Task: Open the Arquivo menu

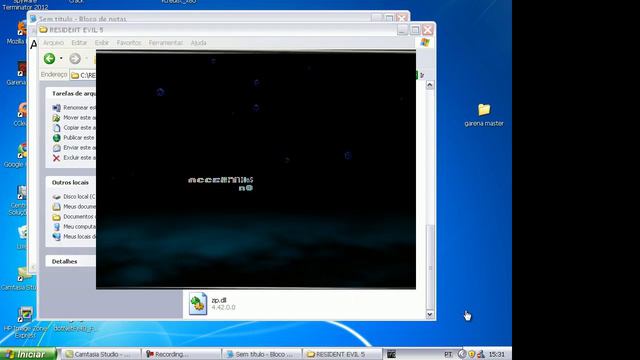Action: click(x=53, y=43)
